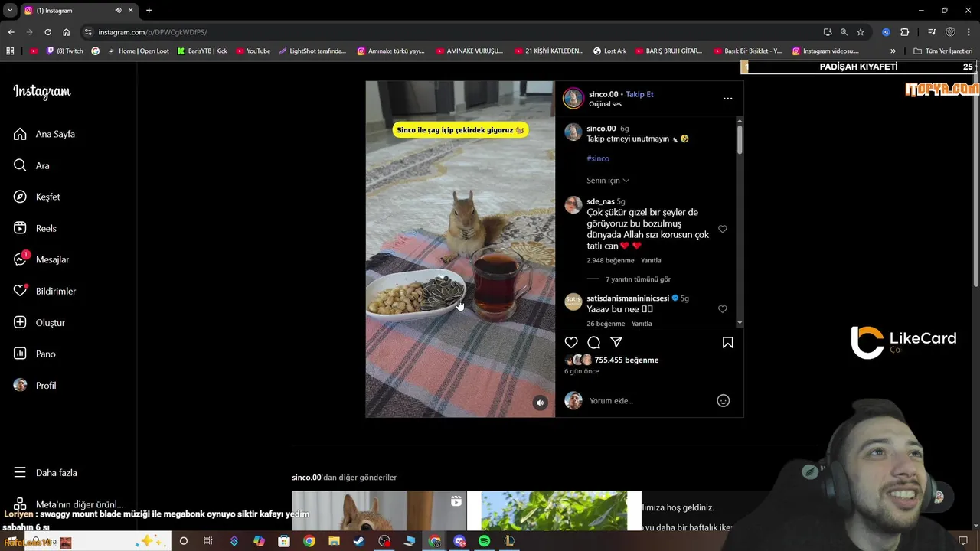Open the #sinco hashtag link
Screen dimensions: 980x551
pyautogui.click(x=598, y=158)
